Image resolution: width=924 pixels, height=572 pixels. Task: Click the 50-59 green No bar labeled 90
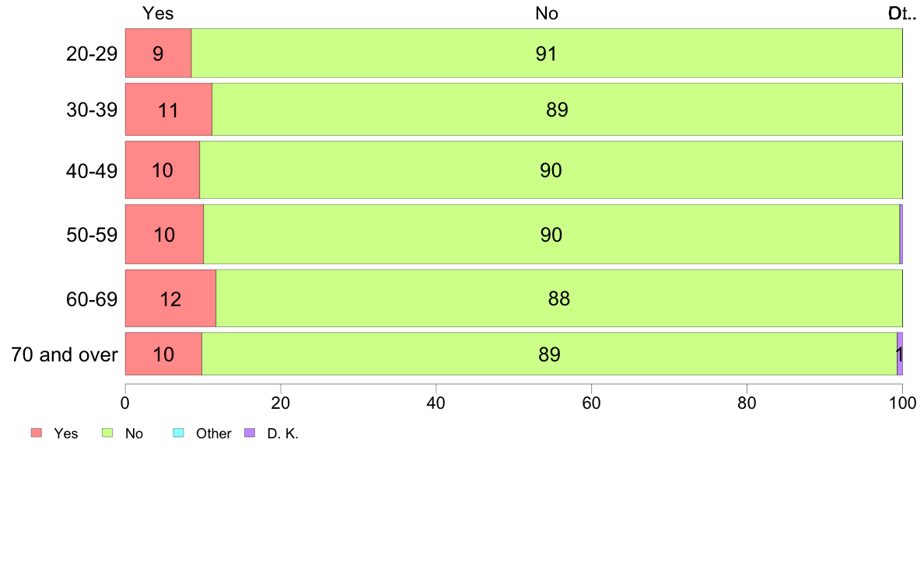coord(551,235)
